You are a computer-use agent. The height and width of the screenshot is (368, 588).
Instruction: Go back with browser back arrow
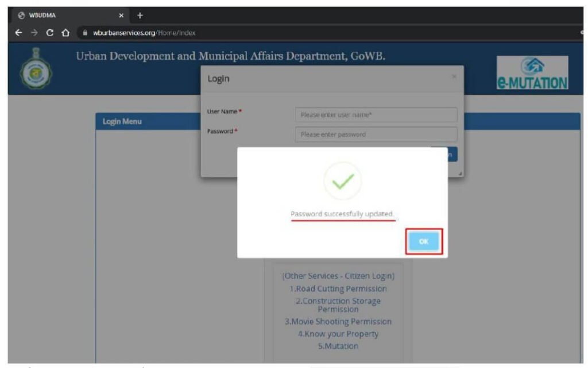tap(18, 33)
